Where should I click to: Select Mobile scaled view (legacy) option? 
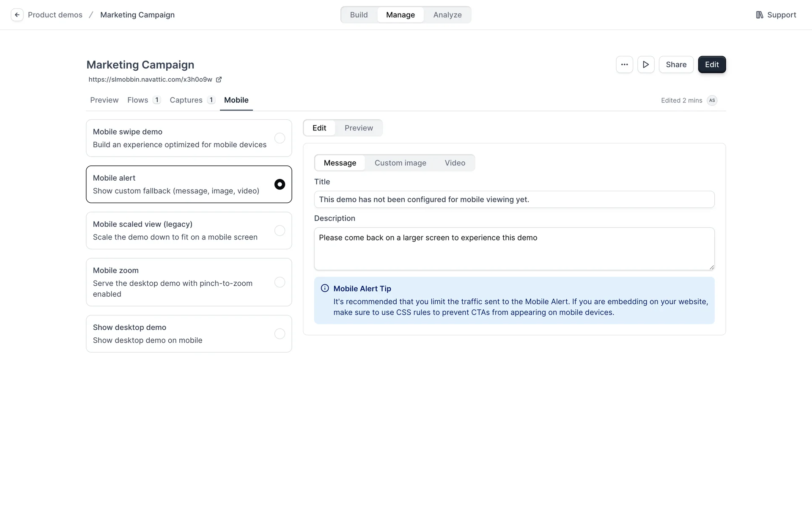click(x=280, y=231)
